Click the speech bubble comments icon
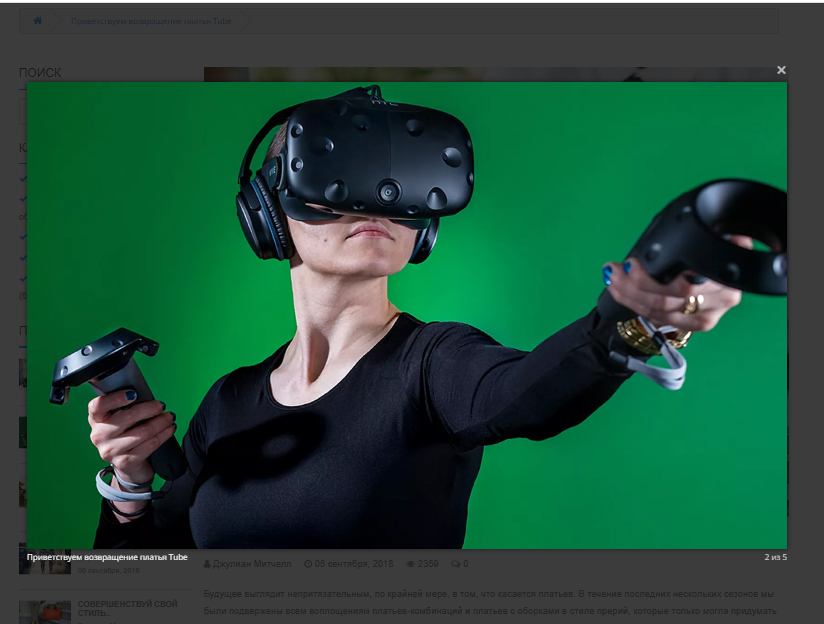The height and width of the screenshot is (624, 824). (x=455, y=564)
